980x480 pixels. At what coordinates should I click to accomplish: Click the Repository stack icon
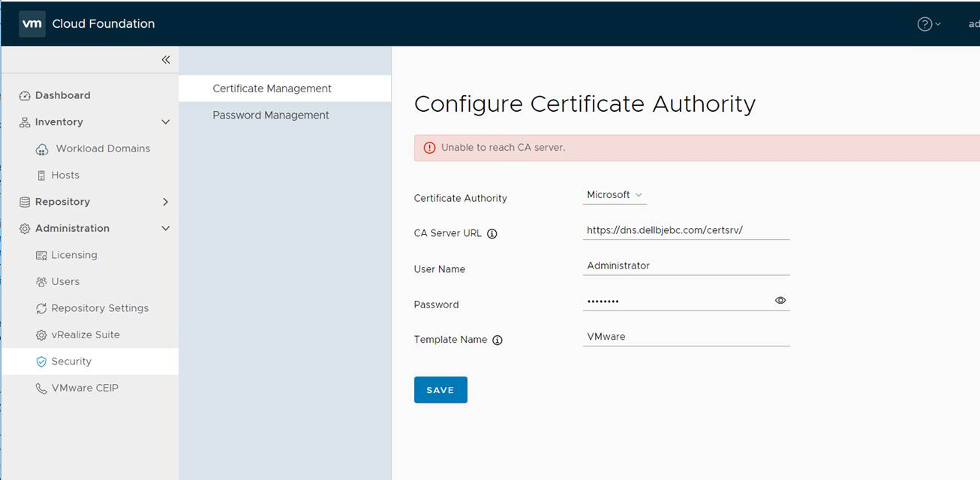click(x=25, y=202)
